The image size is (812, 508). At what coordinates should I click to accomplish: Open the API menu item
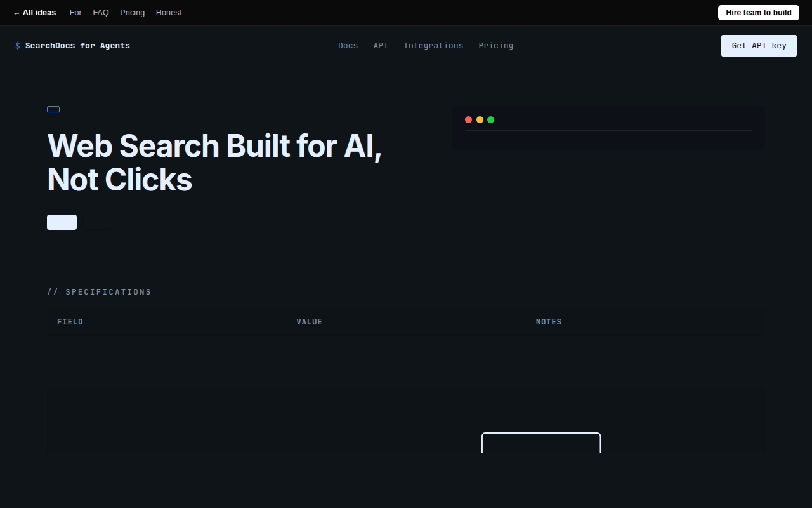(x=381, y=46)
